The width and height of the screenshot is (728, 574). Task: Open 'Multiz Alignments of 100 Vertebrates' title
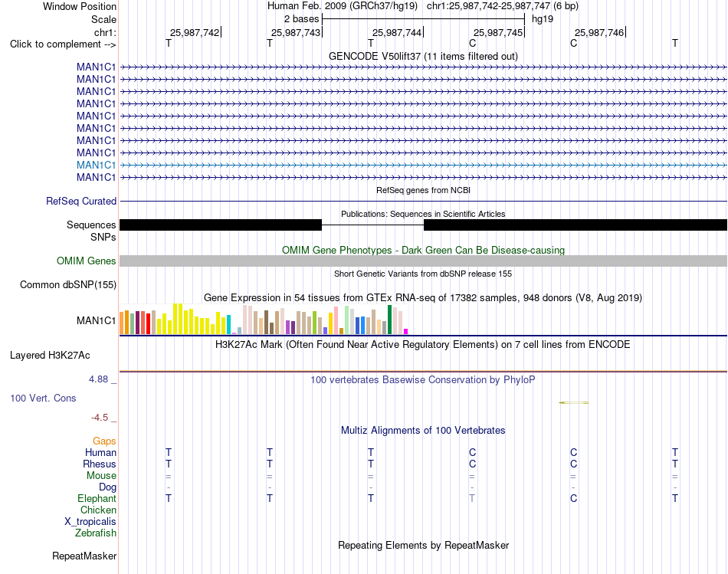(423, 431)
